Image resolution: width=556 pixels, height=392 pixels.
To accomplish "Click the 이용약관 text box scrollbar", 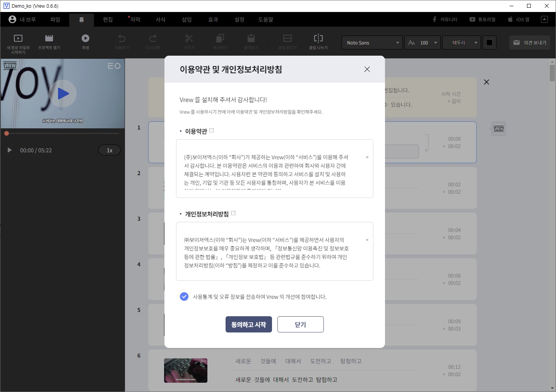I will 367,157.
